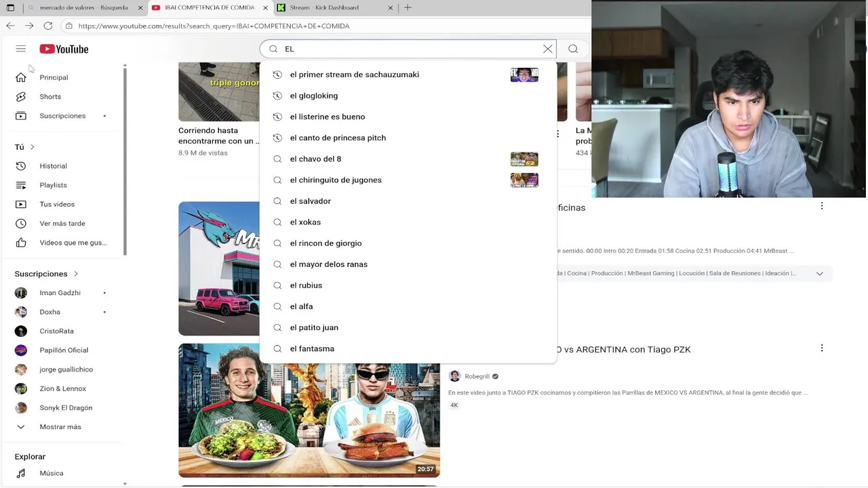Click the MrBeast pink building thumbnail
This screenshot has width=868, height=488.
[218, 268]
